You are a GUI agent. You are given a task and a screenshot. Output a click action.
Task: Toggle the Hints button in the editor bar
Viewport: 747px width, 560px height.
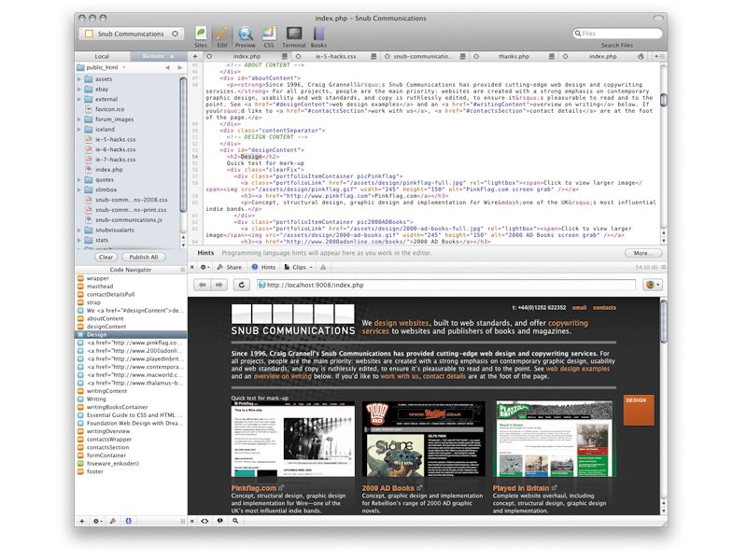[x=263, y=267]
